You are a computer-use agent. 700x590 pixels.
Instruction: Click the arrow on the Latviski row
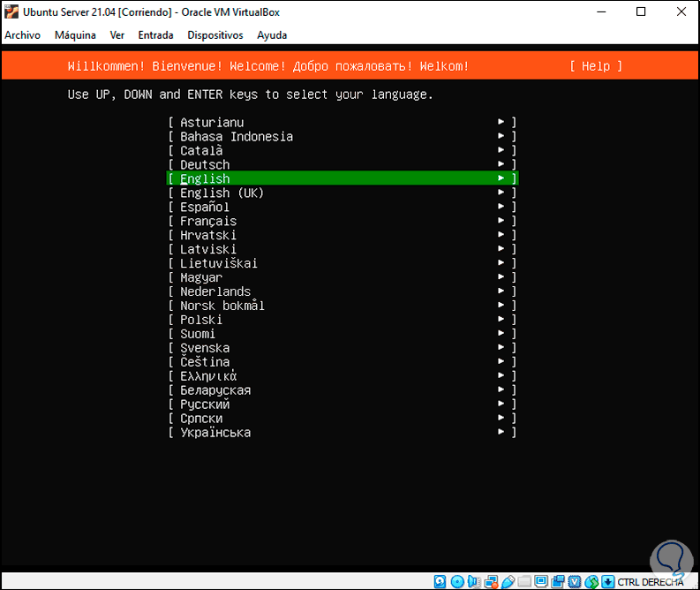(x=501, y=248)
